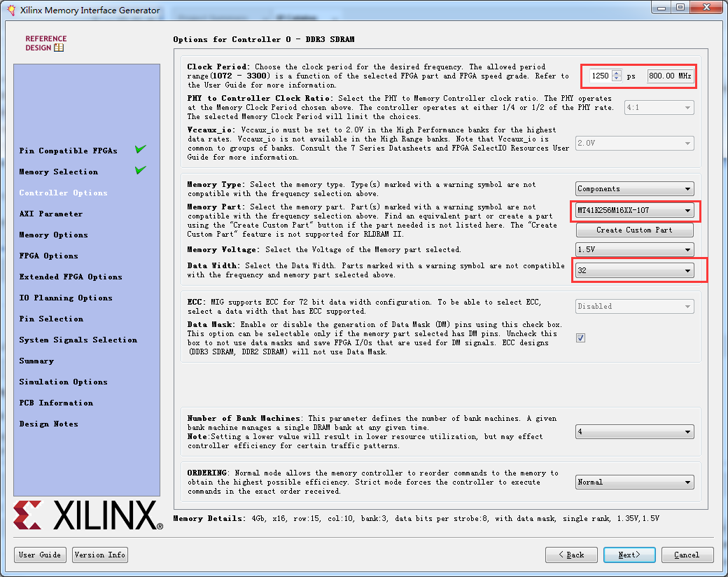Select IO Planning Options step
This screenshot has height=577, width=728.
tap(66, 298)
